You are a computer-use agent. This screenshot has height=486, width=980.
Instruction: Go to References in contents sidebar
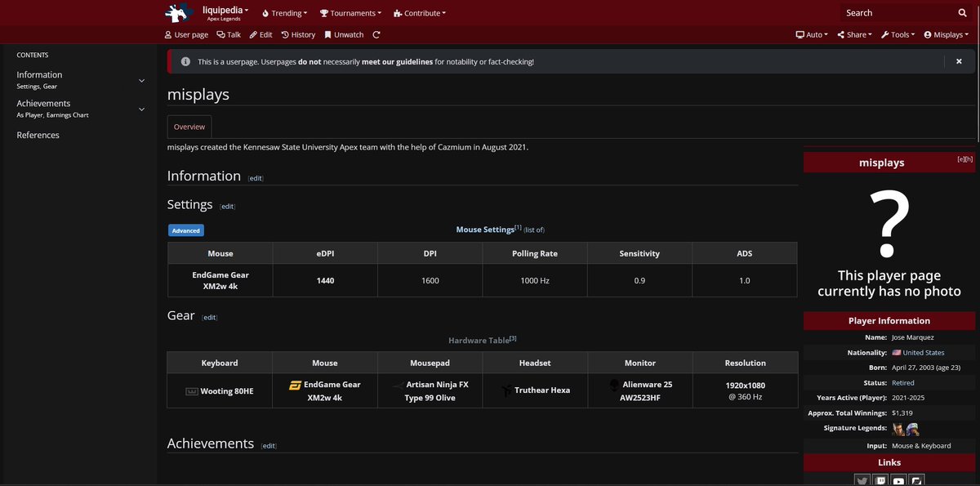(x=38, y=135)
